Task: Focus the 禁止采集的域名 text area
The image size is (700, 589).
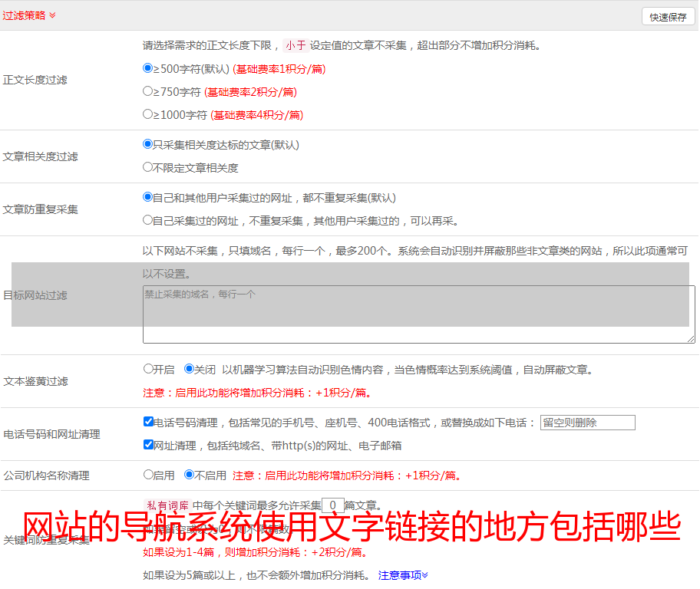Action: (418, 314)
